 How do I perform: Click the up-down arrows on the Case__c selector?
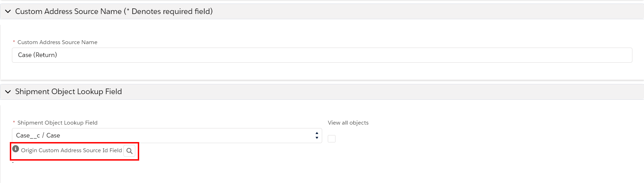point(317,135)
